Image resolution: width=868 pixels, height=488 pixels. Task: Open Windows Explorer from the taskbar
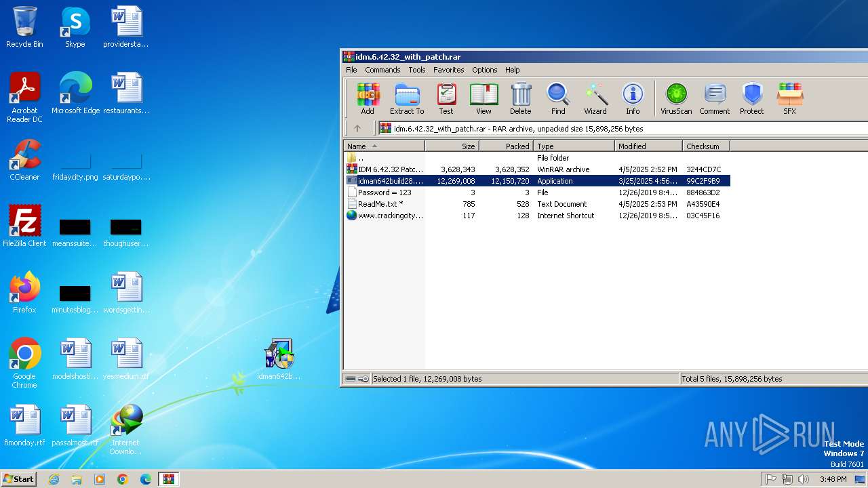[x=77, y=479]
